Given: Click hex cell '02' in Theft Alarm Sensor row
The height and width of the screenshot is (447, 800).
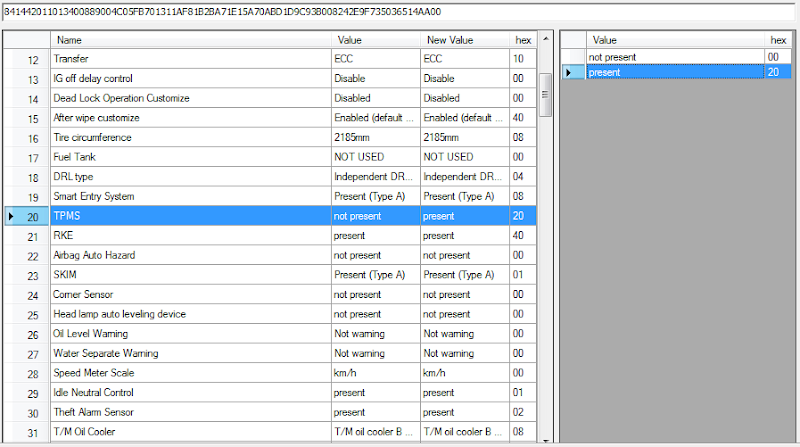Looking at the screenshot, I should [523, 412].
